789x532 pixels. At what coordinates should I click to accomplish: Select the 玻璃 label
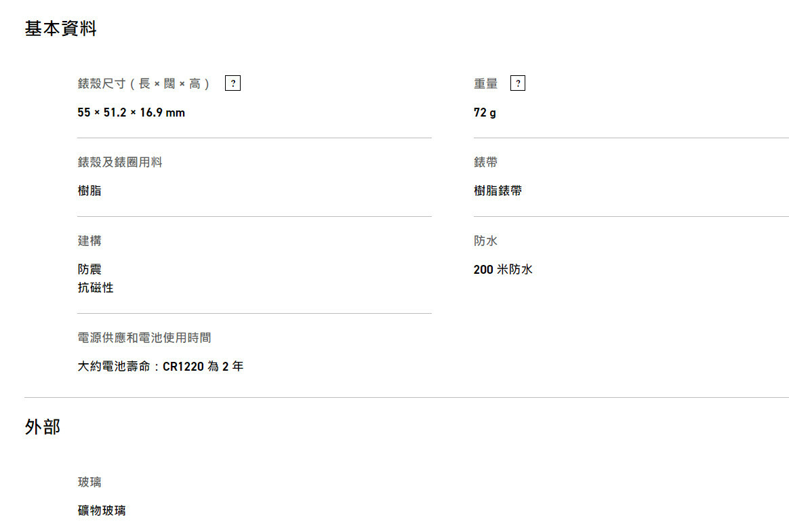tap(89, 483)
